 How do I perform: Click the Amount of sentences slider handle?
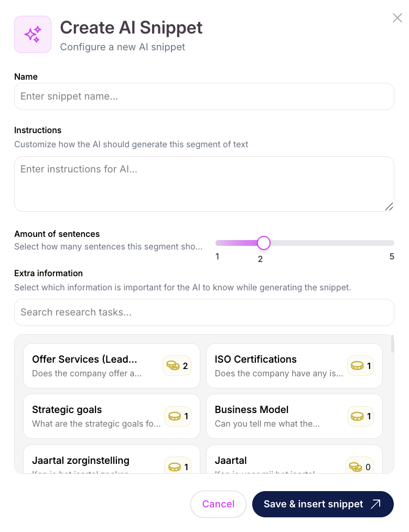(264, 243)
